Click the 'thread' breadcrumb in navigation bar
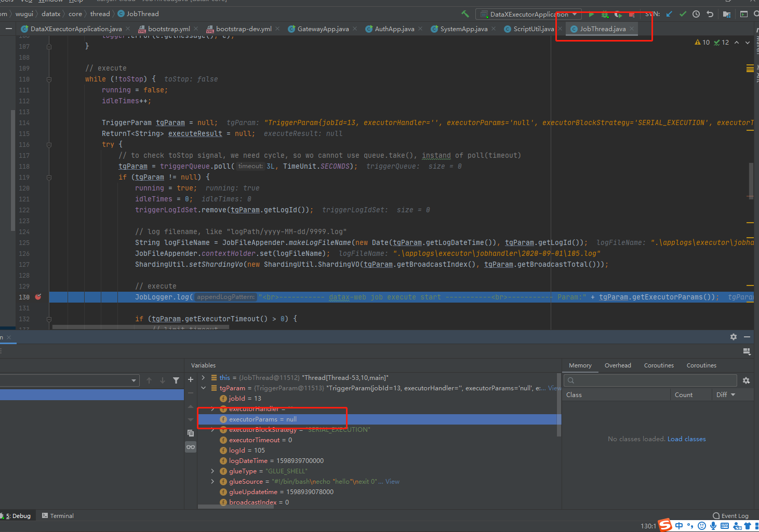The height and width of the screenshot is (532, 759). 100,14
